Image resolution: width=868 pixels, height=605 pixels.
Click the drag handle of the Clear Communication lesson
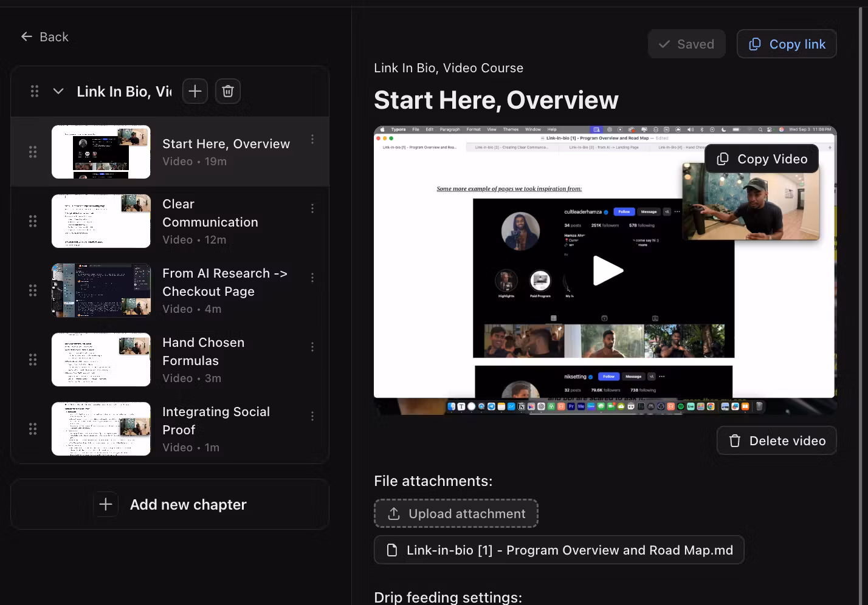tap(33, 221)
